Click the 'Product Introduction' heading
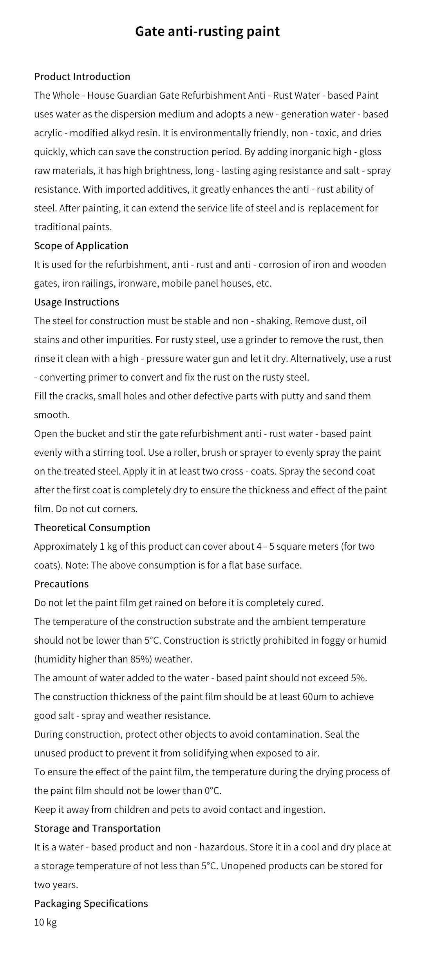The height and width of the screenshot is (980, 423). point(82,76)
